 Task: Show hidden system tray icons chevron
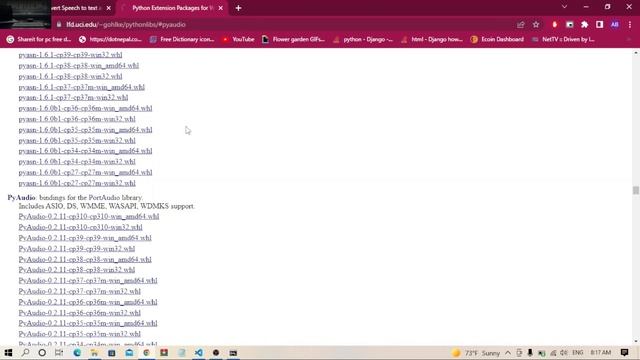pyautogui.click(x=508, y=353)
